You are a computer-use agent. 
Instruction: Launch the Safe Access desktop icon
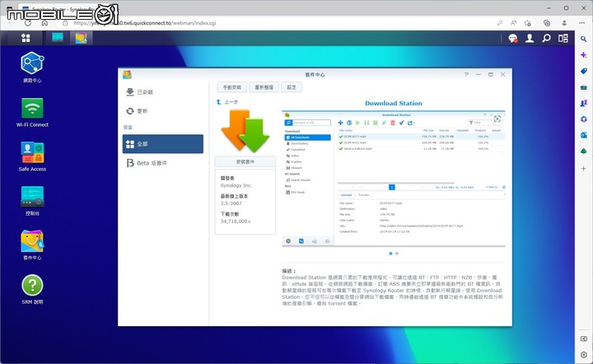click(x=32, y=156)
